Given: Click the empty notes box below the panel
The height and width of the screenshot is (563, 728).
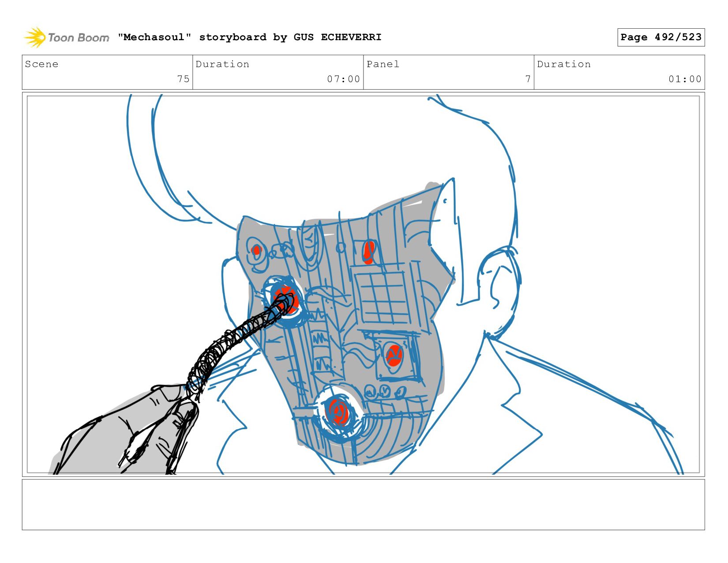Looking at the screenshot, I should click(363, 505).
